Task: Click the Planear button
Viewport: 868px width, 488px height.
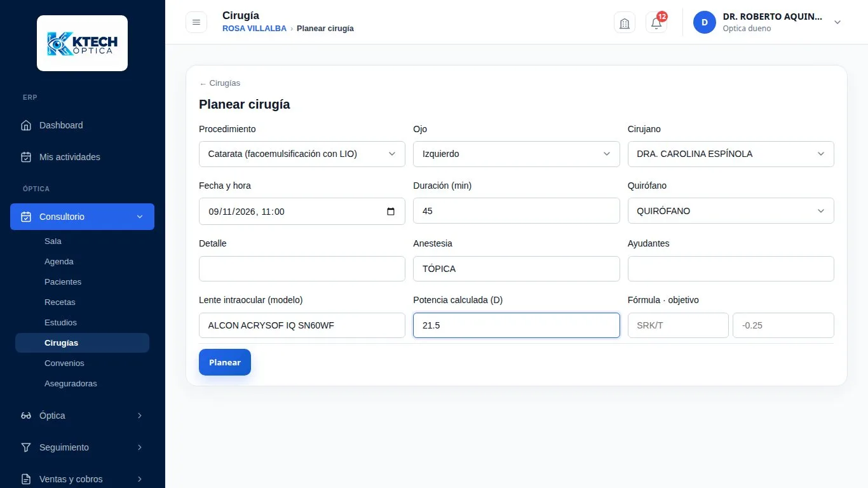Action: click(225, 362)
